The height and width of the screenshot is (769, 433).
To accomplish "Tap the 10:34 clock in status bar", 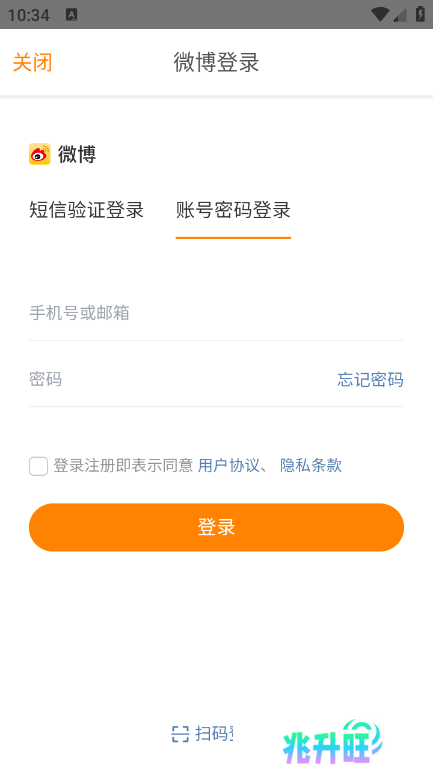I will [x=28, y=15].
